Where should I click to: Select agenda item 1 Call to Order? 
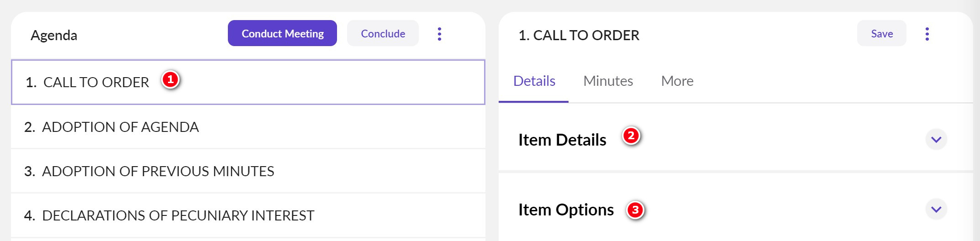[96, 83]
